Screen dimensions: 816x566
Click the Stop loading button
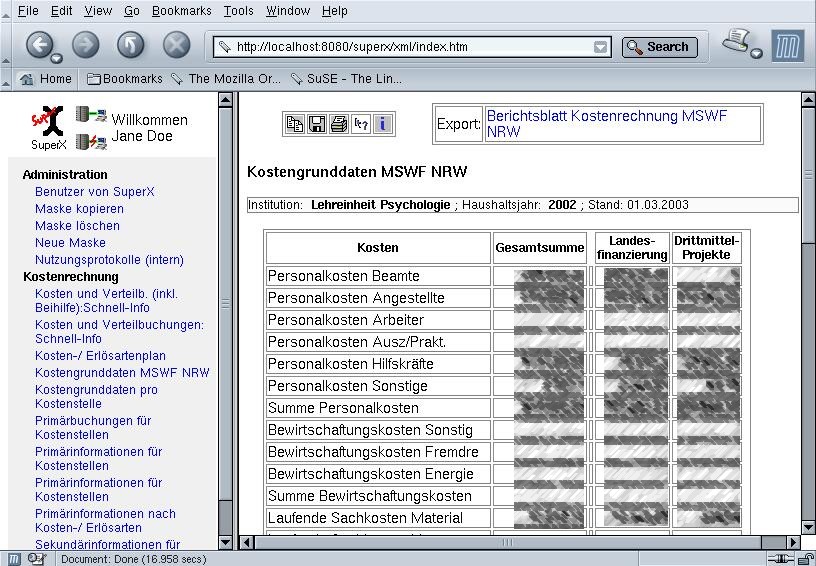coord(177,45)
